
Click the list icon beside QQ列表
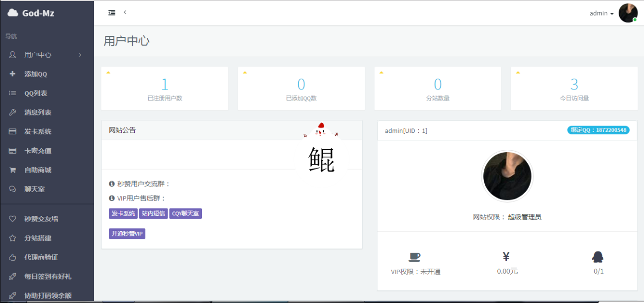12,93
